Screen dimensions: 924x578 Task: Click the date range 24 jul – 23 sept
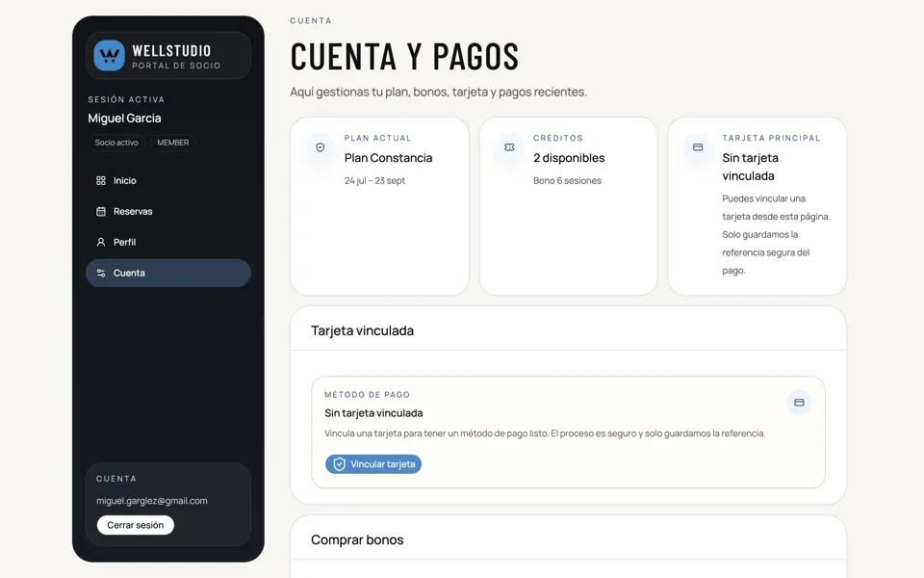tap(374, 180)
